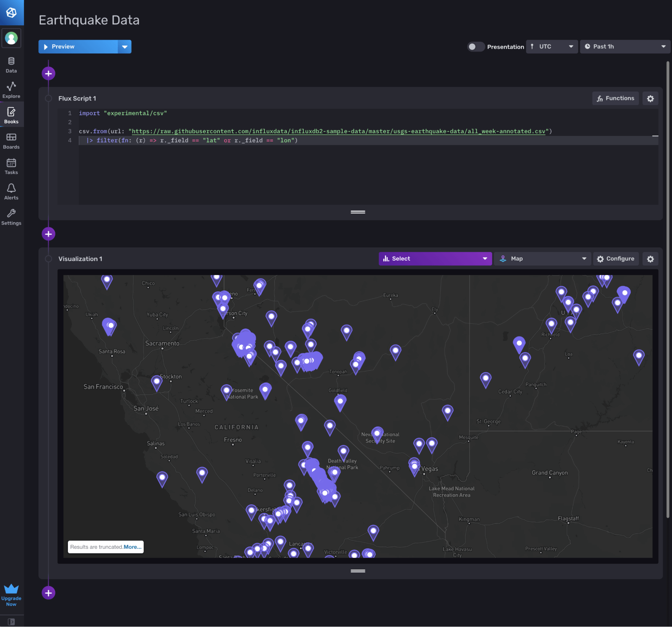Open Settings wrench icon in sidebar
Screen dimensions: 672x627
pos(11,217)
